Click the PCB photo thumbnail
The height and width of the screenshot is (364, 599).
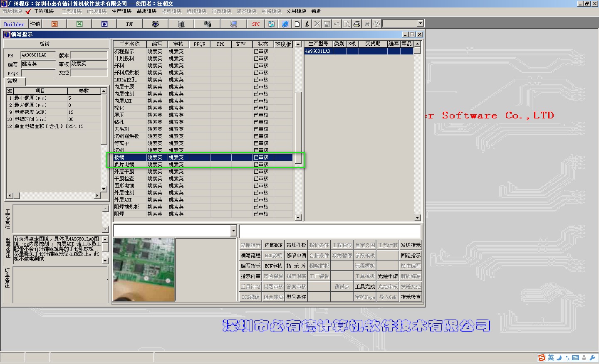(x=144, y=270)
